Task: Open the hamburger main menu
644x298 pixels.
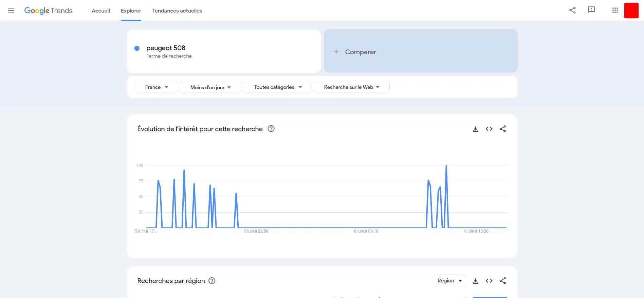Action: click(11, 11)
